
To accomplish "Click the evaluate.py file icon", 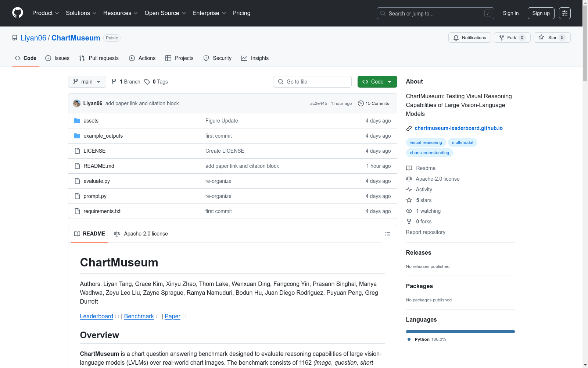I will pyautogui.click(x=77, y=181).
